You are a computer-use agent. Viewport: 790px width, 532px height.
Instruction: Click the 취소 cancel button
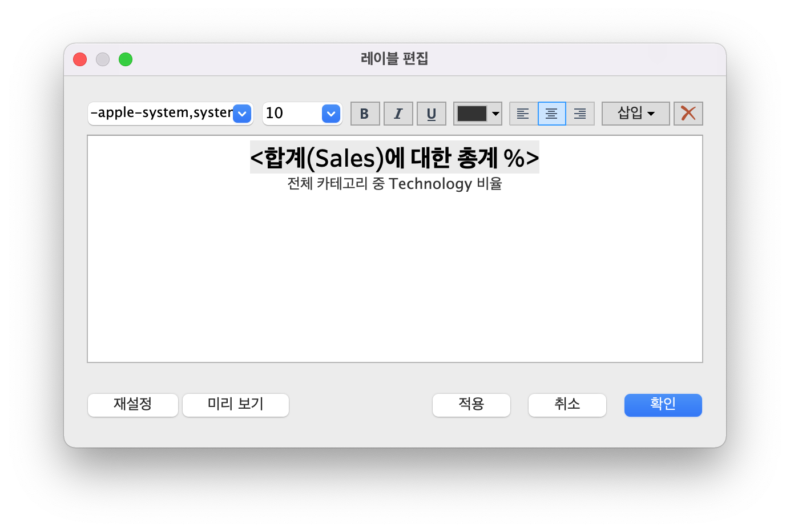click(x=567, y=405)
